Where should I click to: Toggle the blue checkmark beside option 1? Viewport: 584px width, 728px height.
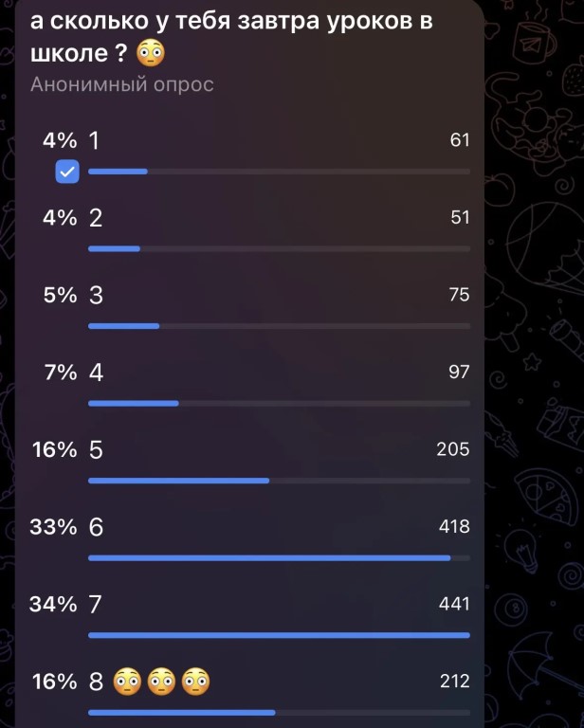pos(67,172)
